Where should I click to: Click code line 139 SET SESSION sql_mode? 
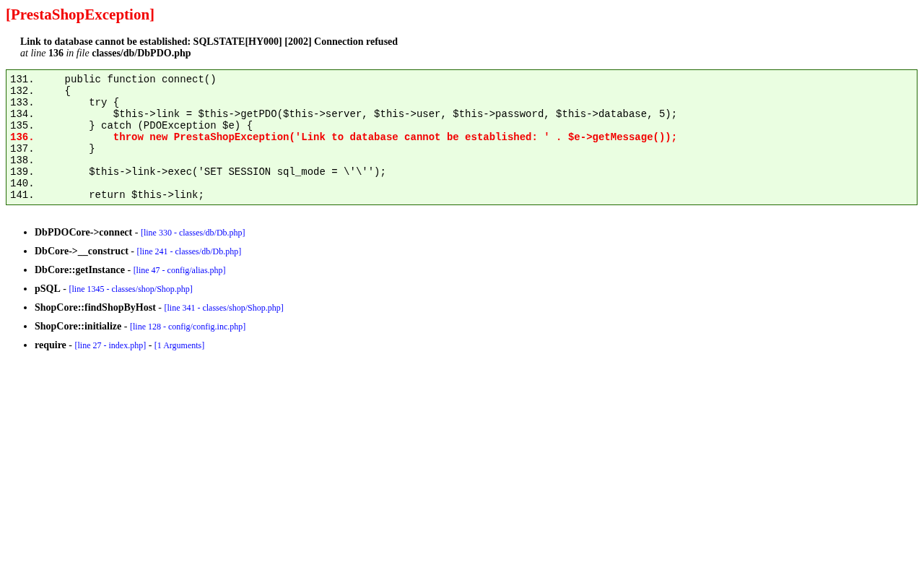pyautogui.click(x=198, y=172)
